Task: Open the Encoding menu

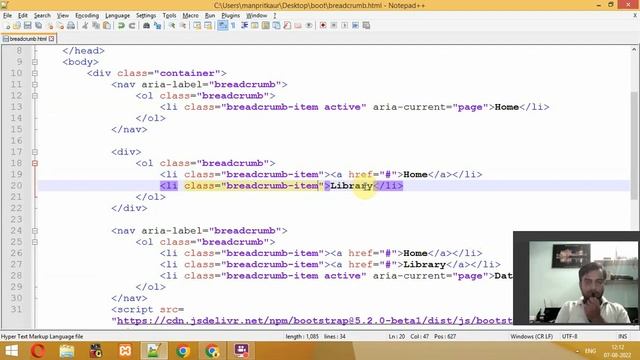Action: 87,16
